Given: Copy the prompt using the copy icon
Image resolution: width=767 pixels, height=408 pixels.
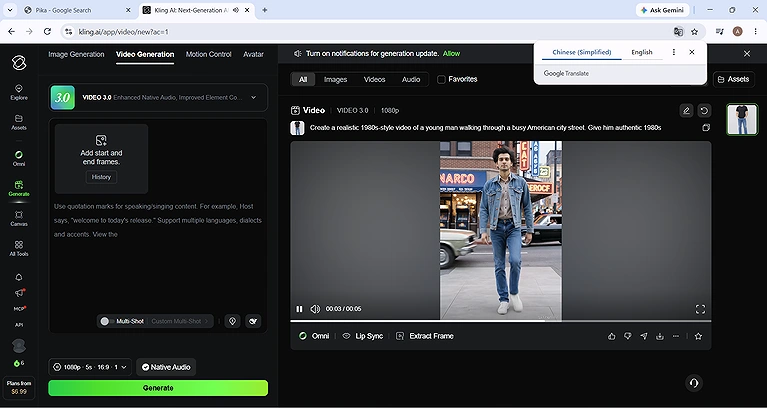Looking at the screenshot, I should (706, 128).
